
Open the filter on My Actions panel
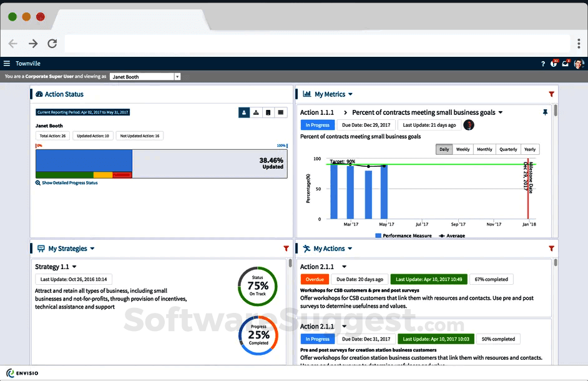coord(551,248)
